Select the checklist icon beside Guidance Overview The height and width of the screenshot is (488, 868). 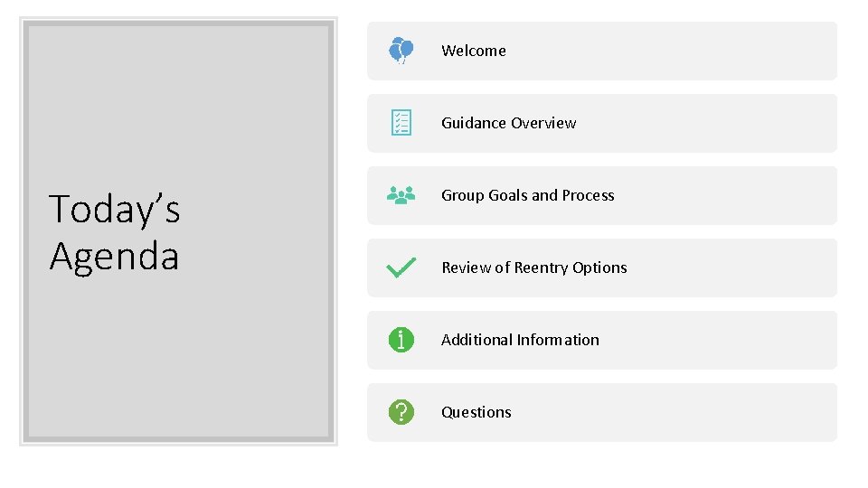click(x=401, y=123)
